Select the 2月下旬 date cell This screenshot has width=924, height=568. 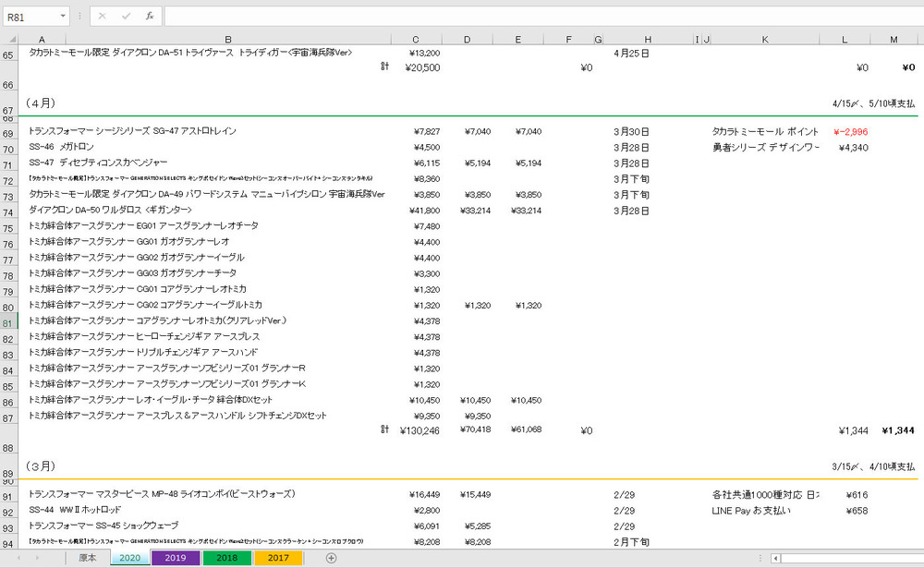631,542
